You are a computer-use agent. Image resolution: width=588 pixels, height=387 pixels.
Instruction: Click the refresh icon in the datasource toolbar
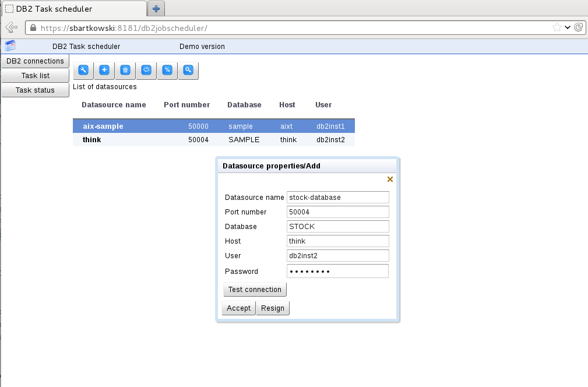(x=146, y=70)
